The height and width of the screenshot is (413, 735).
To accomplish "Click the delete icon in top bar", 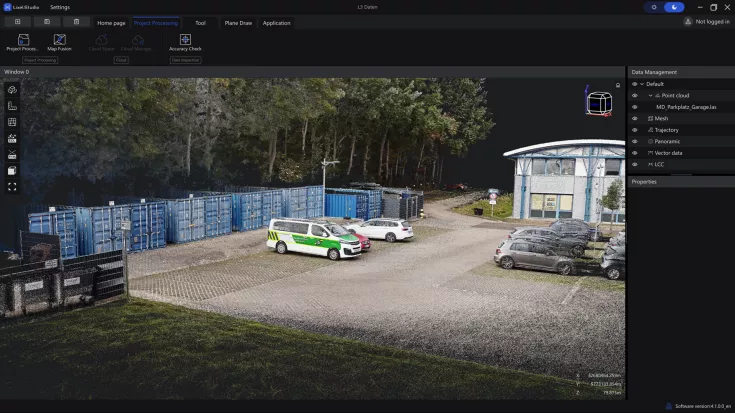I will [x=76, y=22].
